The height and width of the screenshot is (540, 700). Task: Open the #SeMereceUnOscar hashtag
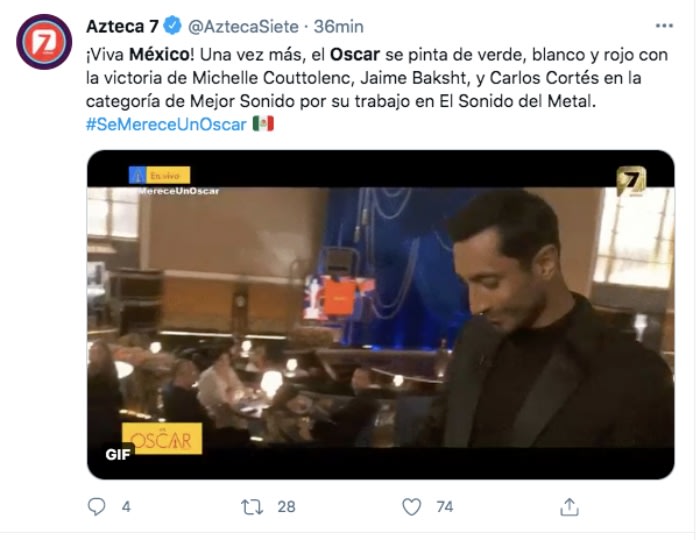pyautogui.click(x=166, y=124)
